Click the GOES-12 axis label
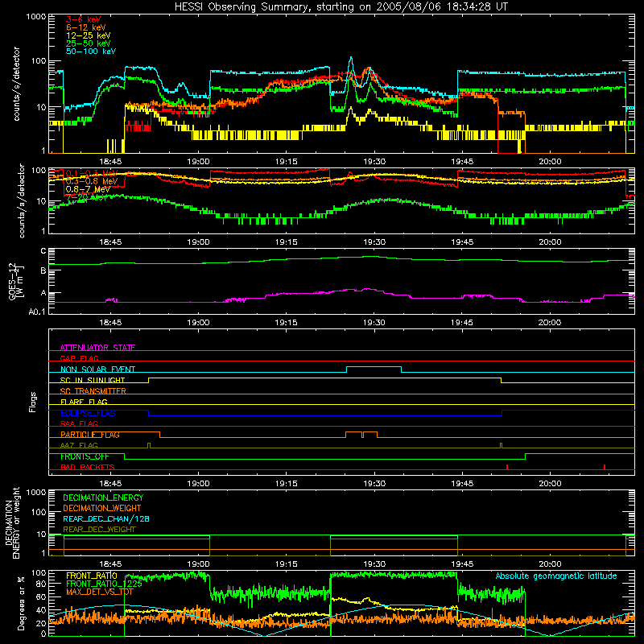Viewport: 644px width, 644px height. click(x=16, y=281)
